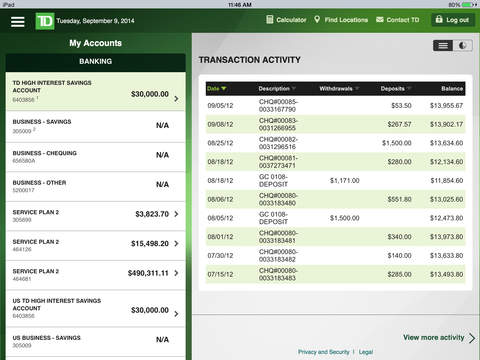Sort transactions by Date column
The image size is (480, 360).
click(x=217, y=89)
